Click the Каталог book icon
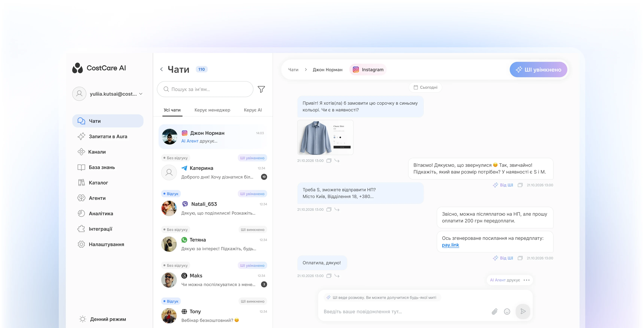This screenshot has width=644, height=328. [x=81, y=183]
